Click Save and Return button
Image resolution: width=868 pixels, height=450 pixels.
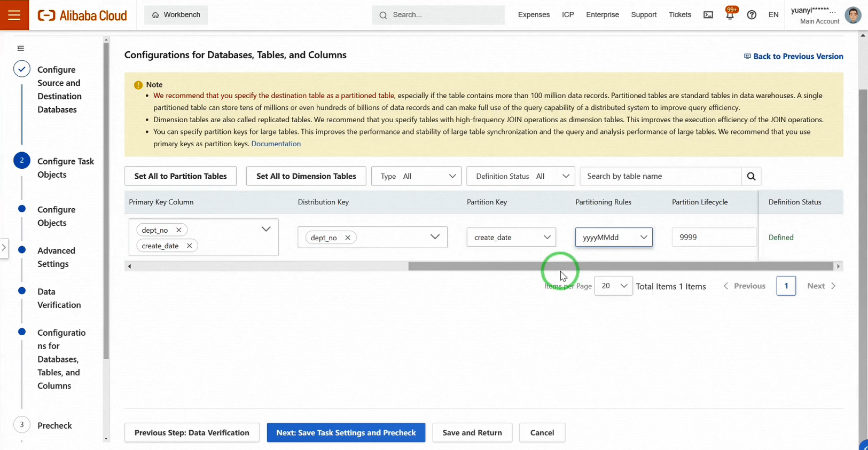tap(472, 433)
